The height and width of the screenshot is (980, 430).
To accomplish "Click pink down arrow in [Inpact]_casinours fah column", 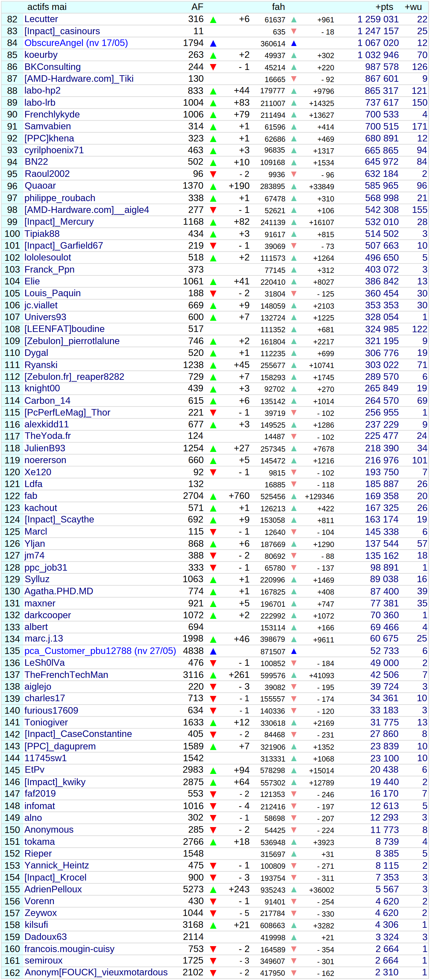I will tap(294, 32).
